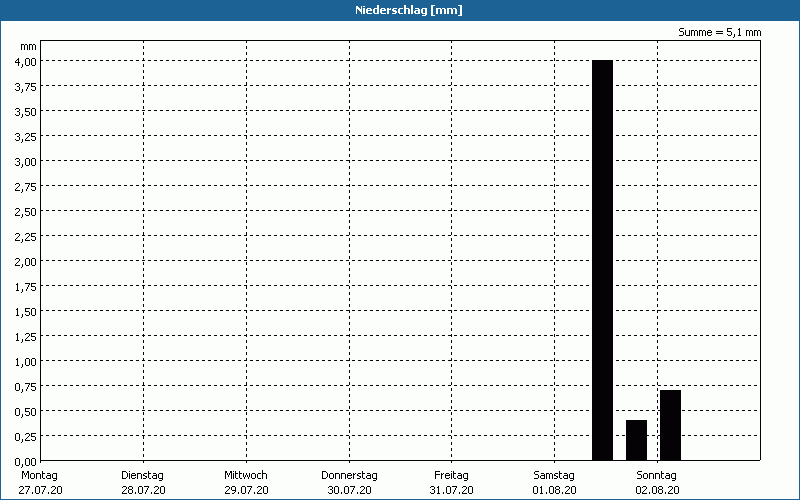Click the Freitag day label
This screenshot has width=800, height=500.
tap(452, 476)
